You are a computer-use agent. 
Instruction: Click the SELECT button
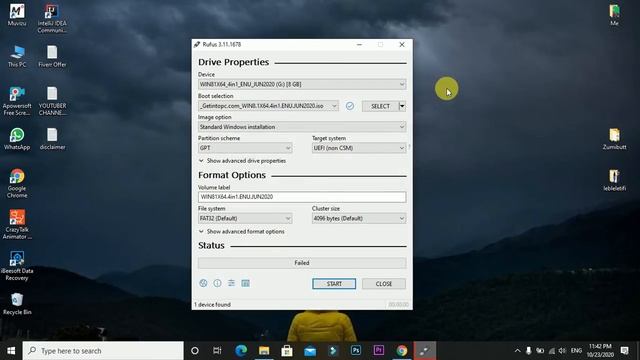380,106
